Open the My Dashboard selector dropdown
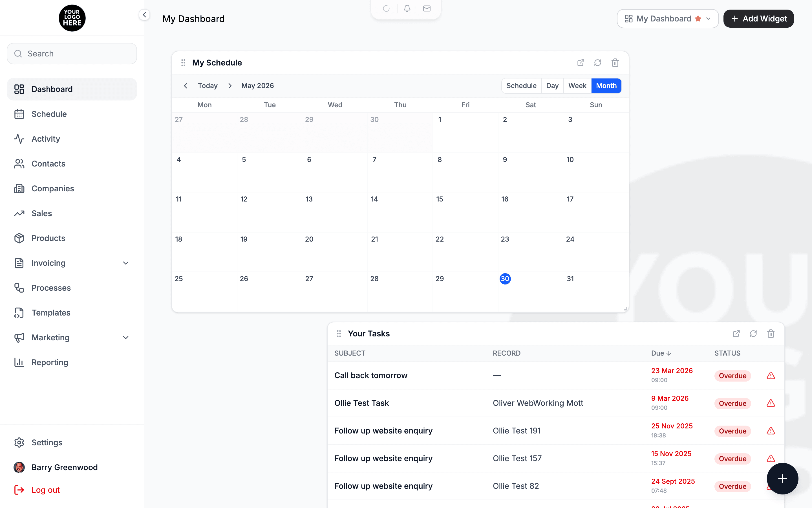812x508 pixels. 668,18
